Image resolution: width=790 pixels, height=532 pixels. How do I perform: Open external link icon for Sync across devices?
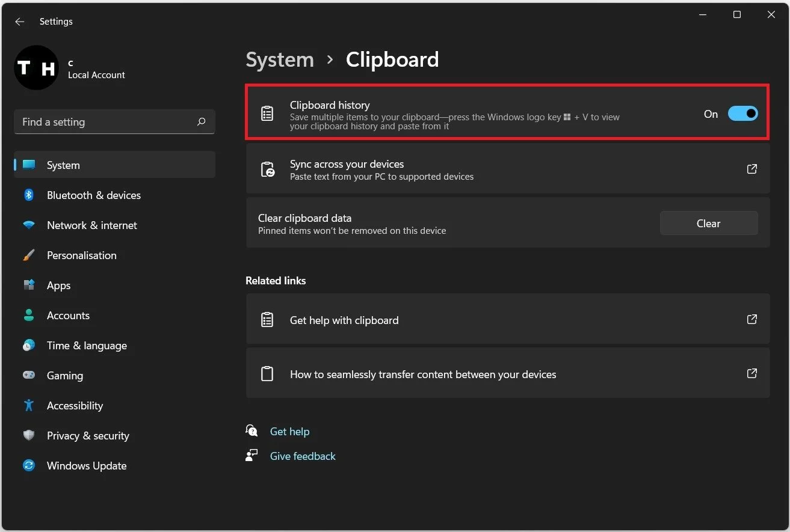tap(751, 169)
